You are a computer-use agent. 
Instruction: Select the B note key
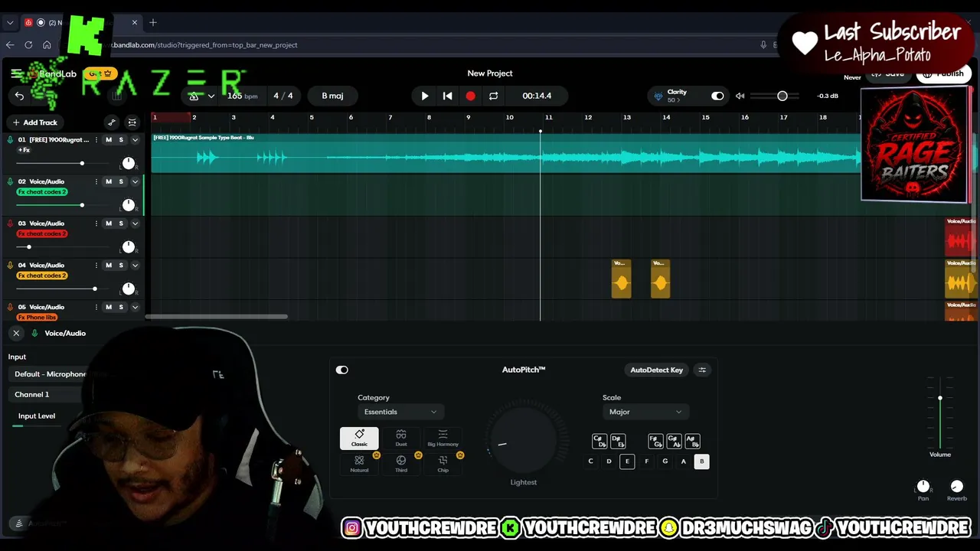pos(701,461)
